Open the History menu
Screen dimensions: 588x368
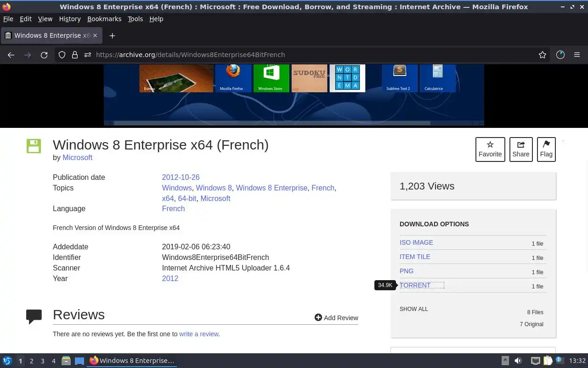pyautogui.click(x=70, y=19)
